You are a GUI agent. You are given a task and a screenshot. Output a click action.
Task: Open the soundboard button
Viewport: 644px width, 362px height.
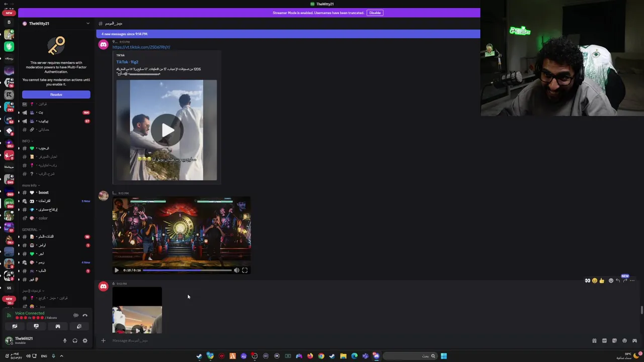point(79,326)
